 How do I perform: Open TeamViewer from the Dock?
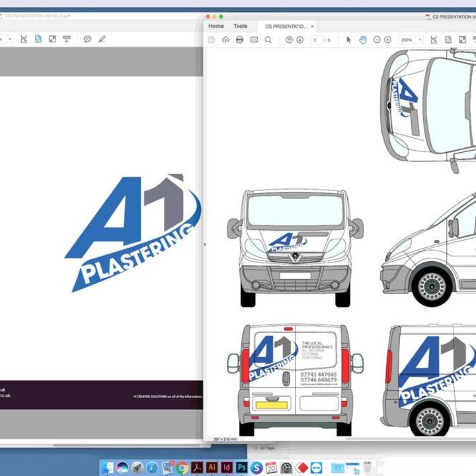click(x=316, y=467)
